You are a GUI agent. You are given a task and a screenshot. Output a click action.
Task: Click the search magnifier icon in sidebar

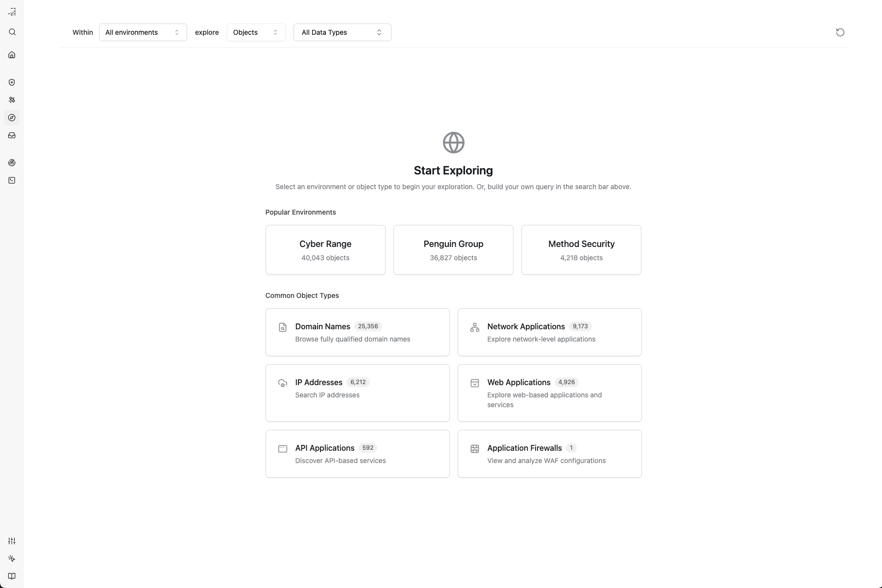[12, 32]
